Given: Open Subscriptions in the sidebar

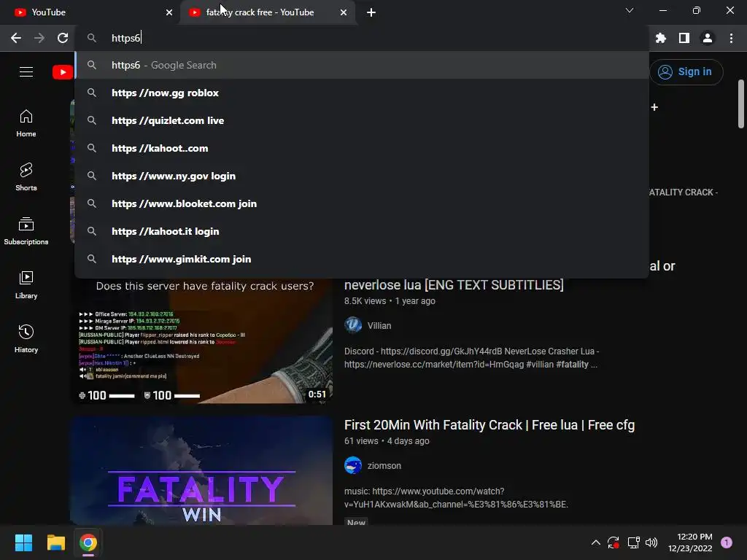Looking at the screenshot, I should (26, 231).
